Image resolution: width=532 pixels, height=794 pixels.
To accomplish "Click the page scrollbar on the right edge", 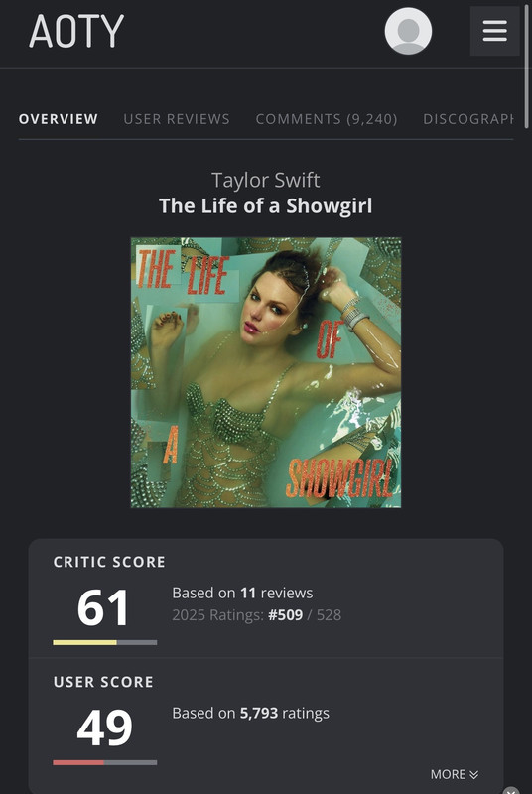I will coord(526,66).
